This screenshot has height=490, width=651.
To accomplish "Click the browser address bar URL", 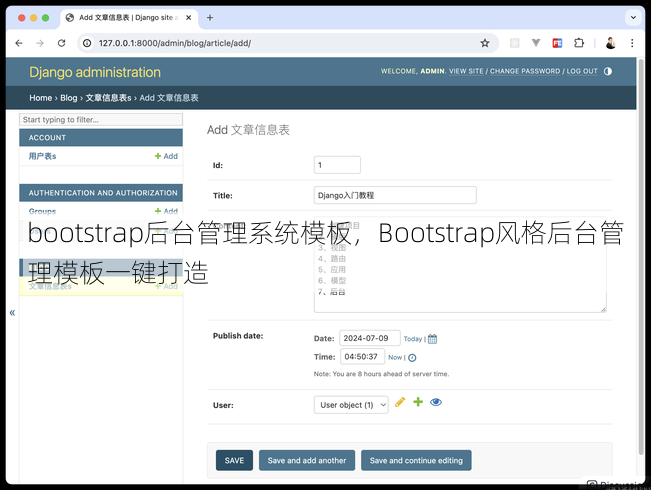I will coord(175,43).
